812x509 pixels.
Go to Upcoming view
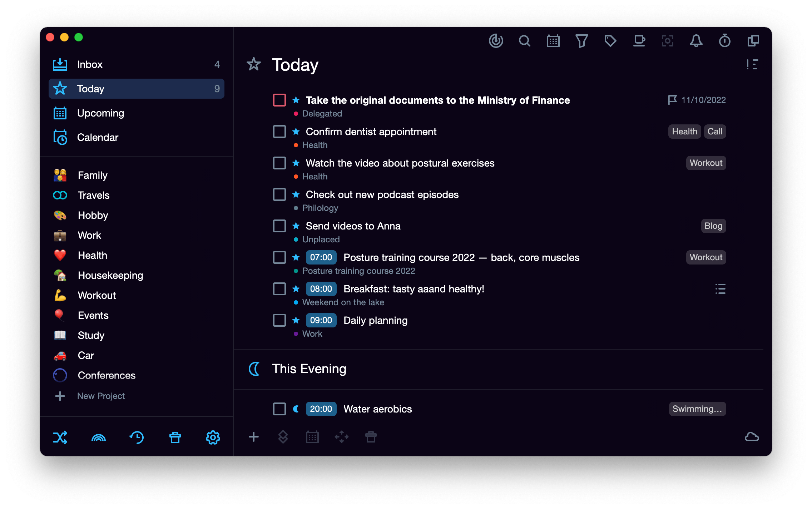click(x=137, y=113)
